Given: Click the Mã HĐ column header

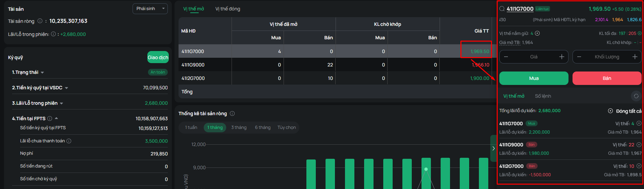Looking at the screenshot, I should [x=188, y=31].
